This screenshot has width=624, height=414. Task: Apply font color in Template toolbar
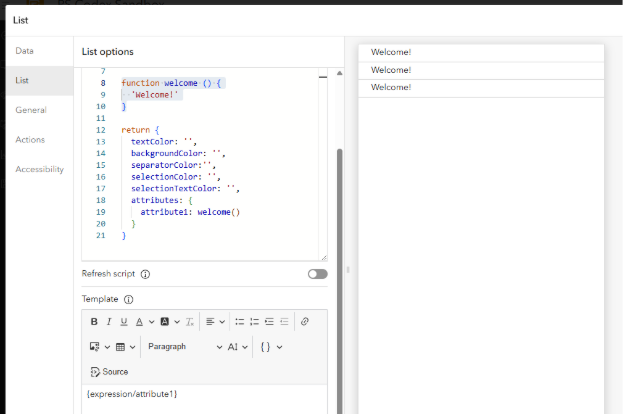tap(139, 322)
